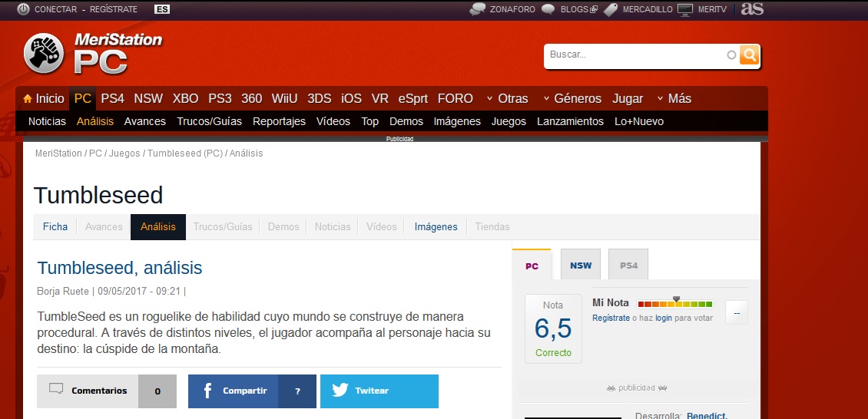Expand the Géneros dropdown menu
The image size is (868, 419).
tap(571, 99)
